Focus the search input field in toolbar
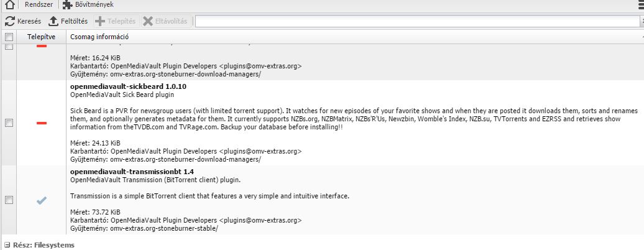 click(x=417, y=21)
